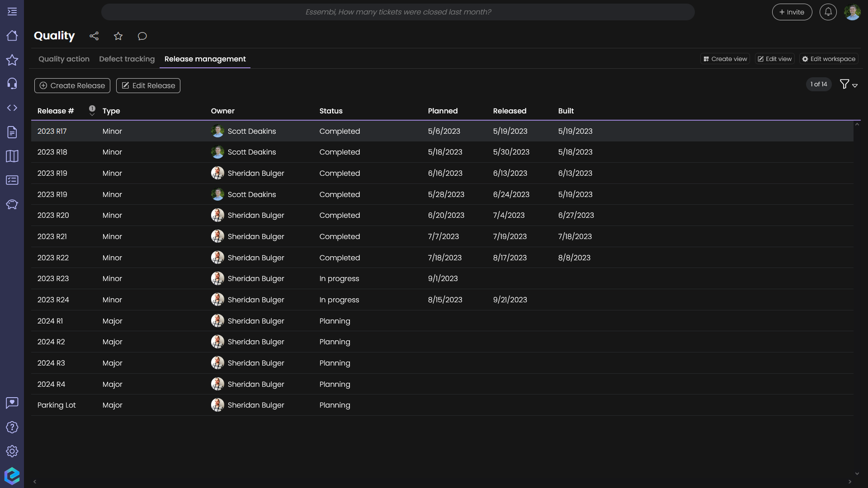Screen dimensions: 868x488
Task: Select the 2023 R22 release row
Action: 442,258
